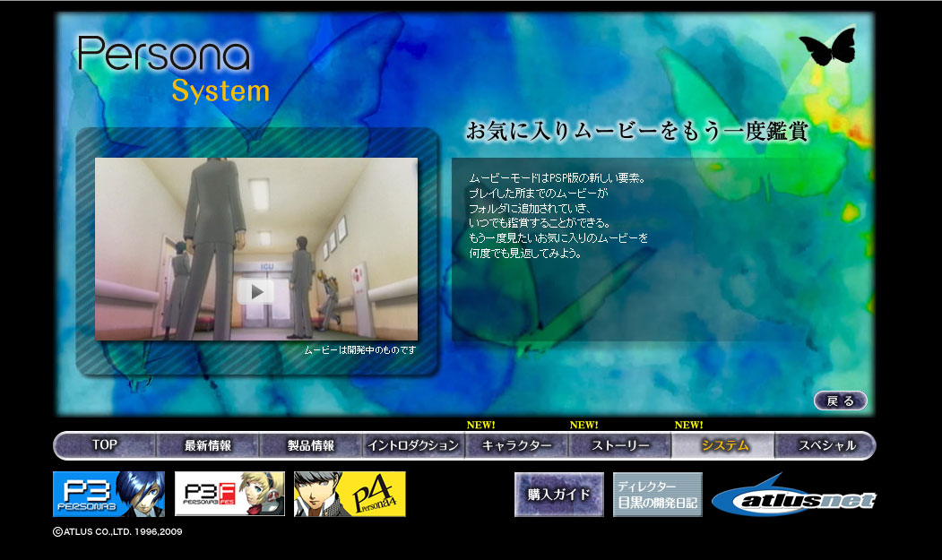Open the Persona 3 banner
Screen dimensions: 942x560
click(108, 494)
